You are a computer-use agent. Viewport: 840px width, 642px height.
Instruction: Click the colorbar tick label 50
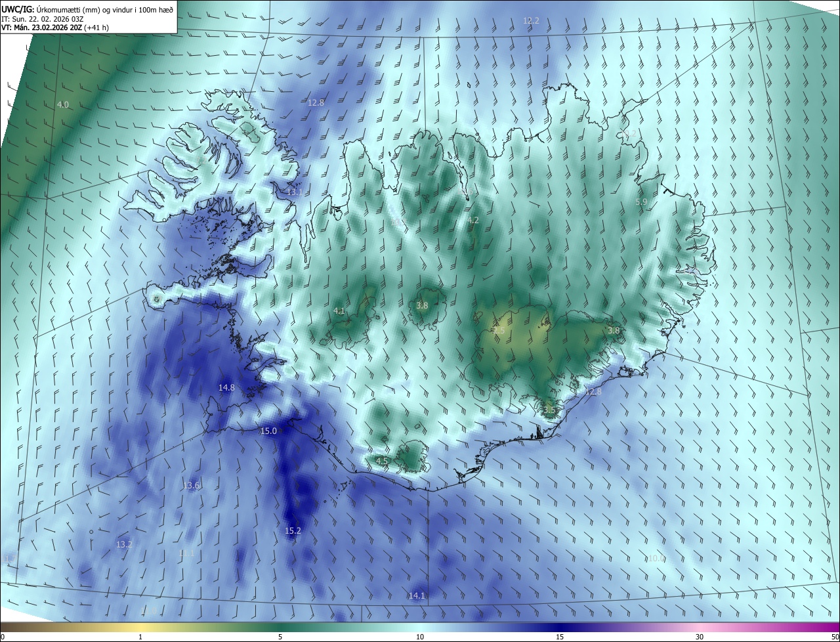835,637
